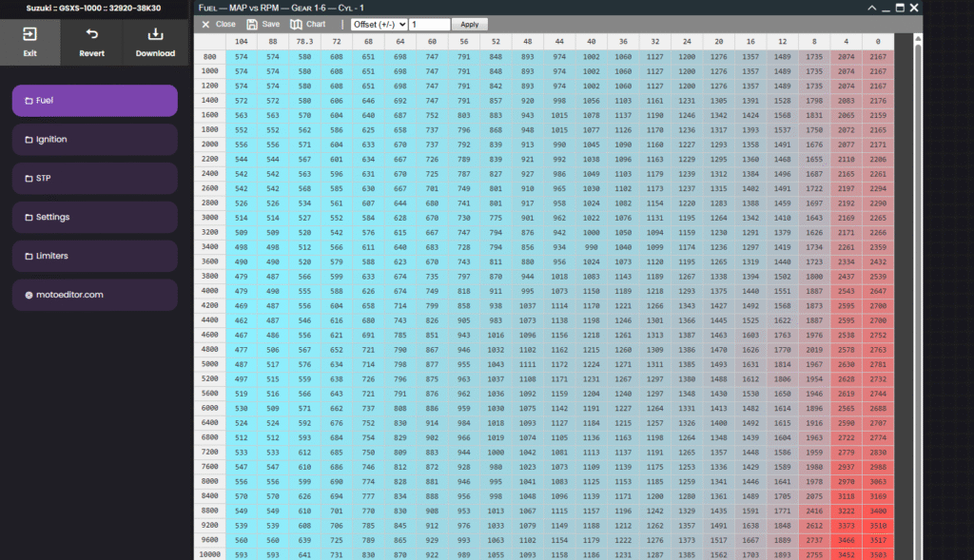Close the map table with X icon
974x560 pixels.
coord(205,24)
